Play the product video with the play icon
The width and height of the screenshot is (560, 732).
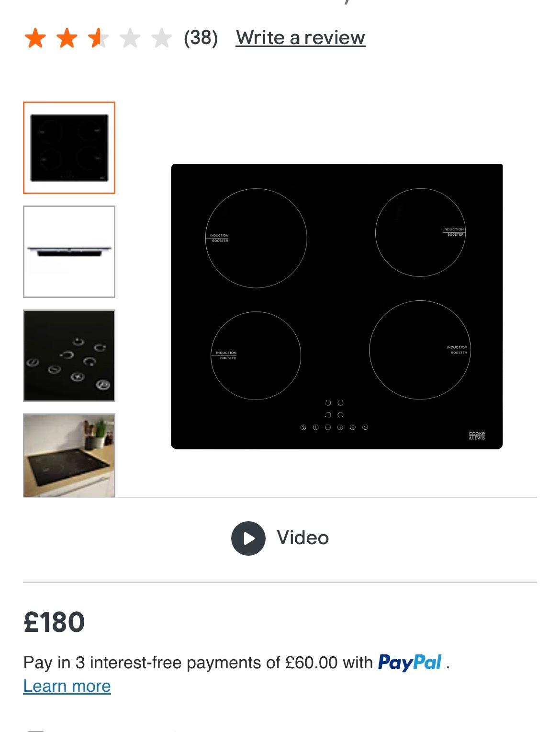[248, 538]
